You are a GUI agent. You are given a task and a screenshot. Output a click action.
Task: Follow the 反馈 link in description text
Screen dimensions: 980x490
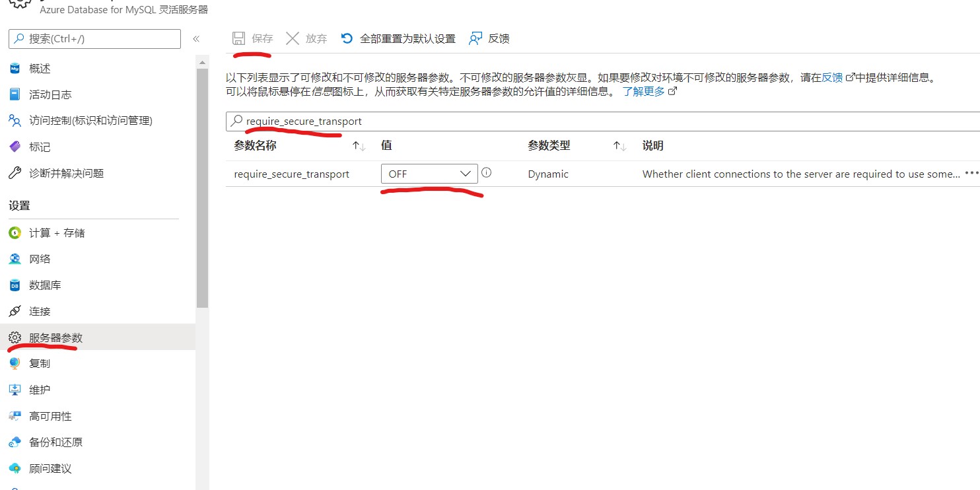[x=832, y=77]
